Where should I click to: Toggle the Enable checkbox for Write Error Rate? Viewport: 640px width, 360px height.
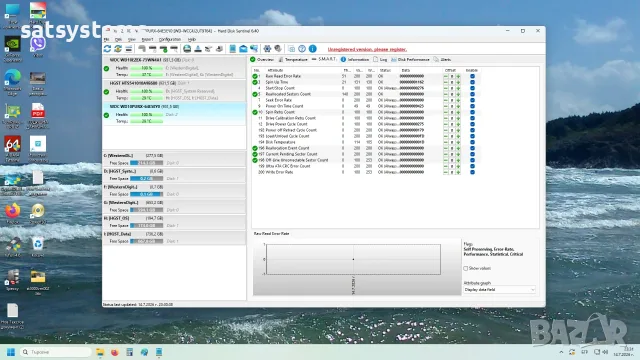472,172
